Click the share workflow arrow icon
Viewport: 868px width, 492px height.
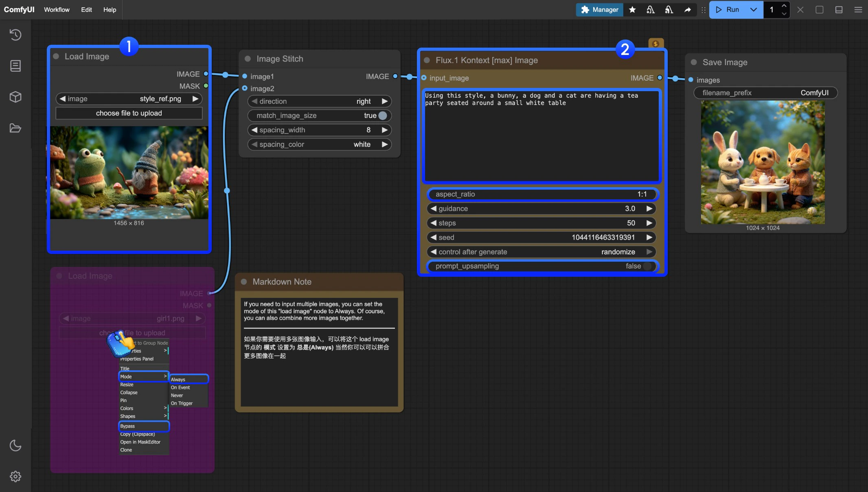(x=688, y=9)
